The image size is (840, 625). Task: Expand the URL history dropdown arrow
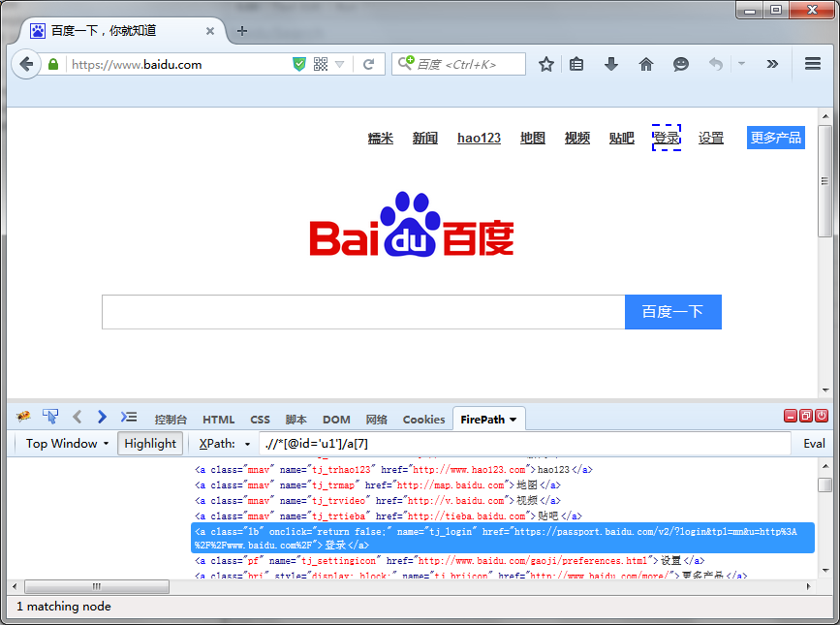[x=339, y=65]
